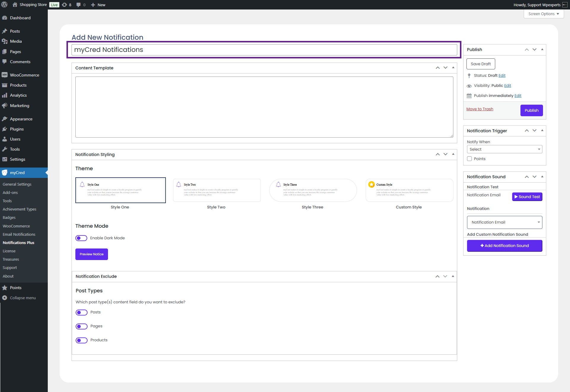Click the Move to Trash link

(480, 109)
